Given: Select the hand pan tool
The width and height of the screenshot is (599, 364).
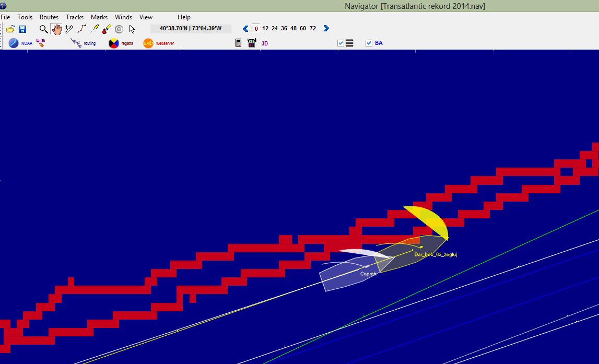Looking at the screenshot, I should 56,29.
